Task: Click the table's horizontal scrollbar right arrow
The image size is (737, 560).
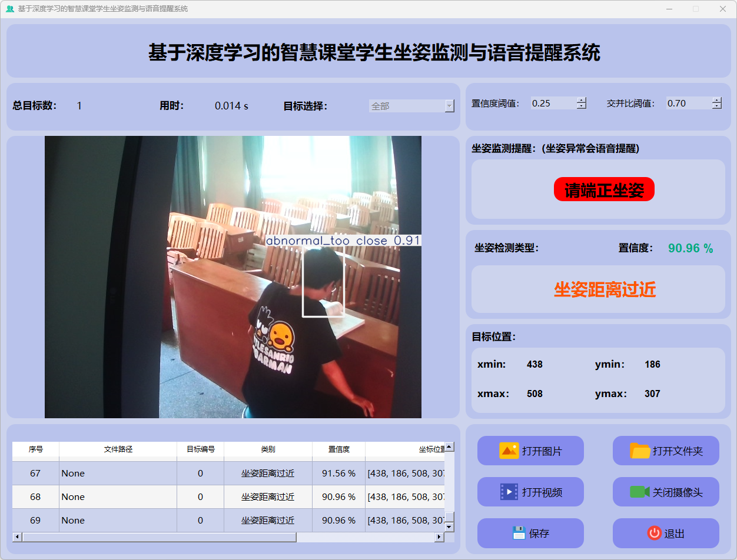Action: click(x=439, y=537)
